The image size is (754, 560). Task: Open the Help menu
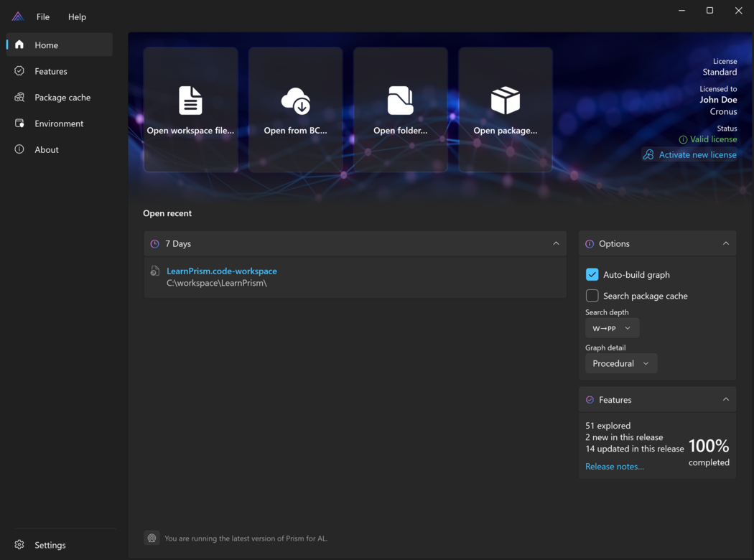click(77, 17)
